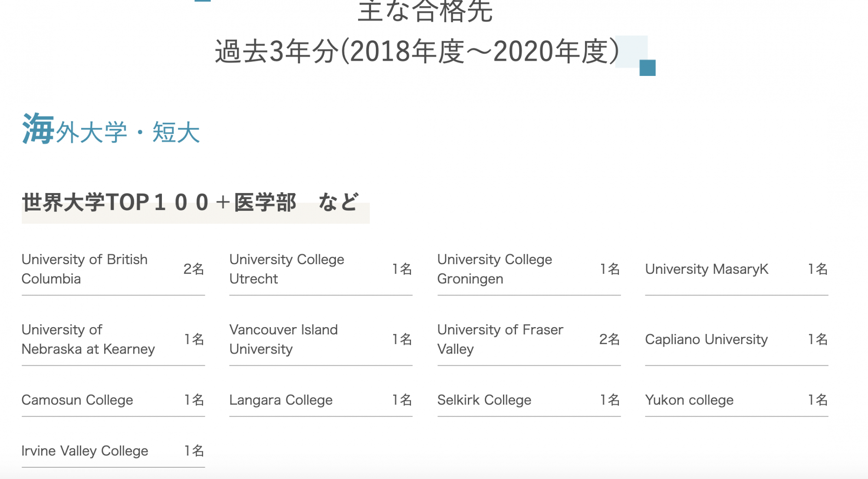
Task: Click the 主な合格先 page title
Action: point(425,11)
